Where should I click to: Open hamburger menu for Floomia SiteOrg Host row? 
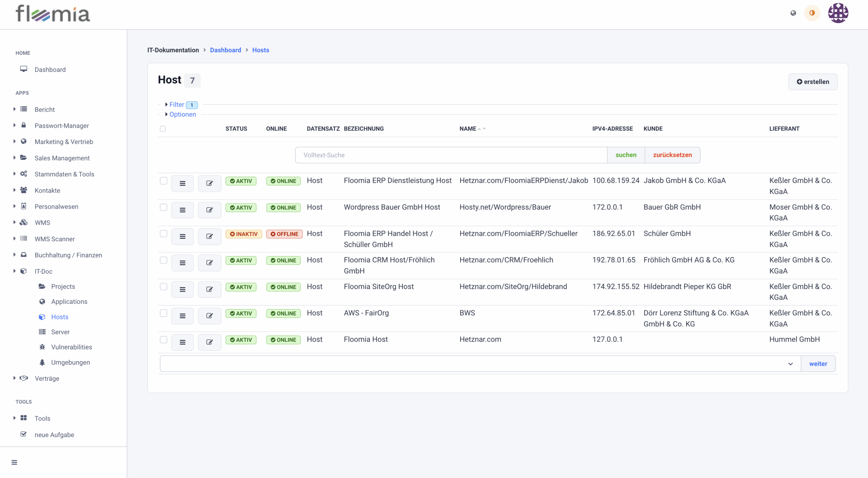(182, 289)
